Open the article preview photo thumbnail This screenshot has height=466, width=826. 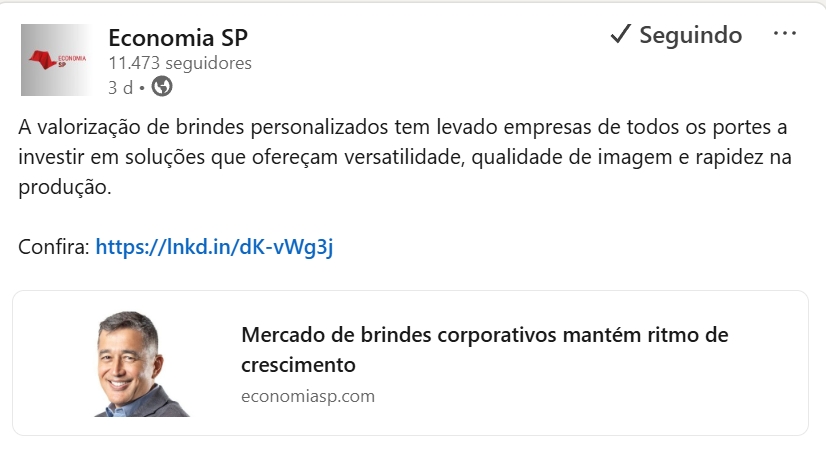tap(140, 362)
